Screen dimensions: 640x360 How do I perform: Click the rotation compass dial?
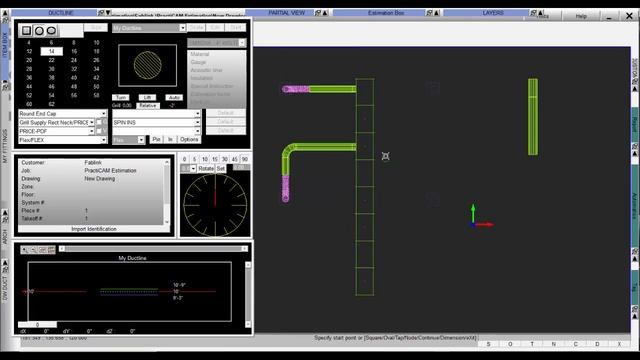click(x=215, y=205)
